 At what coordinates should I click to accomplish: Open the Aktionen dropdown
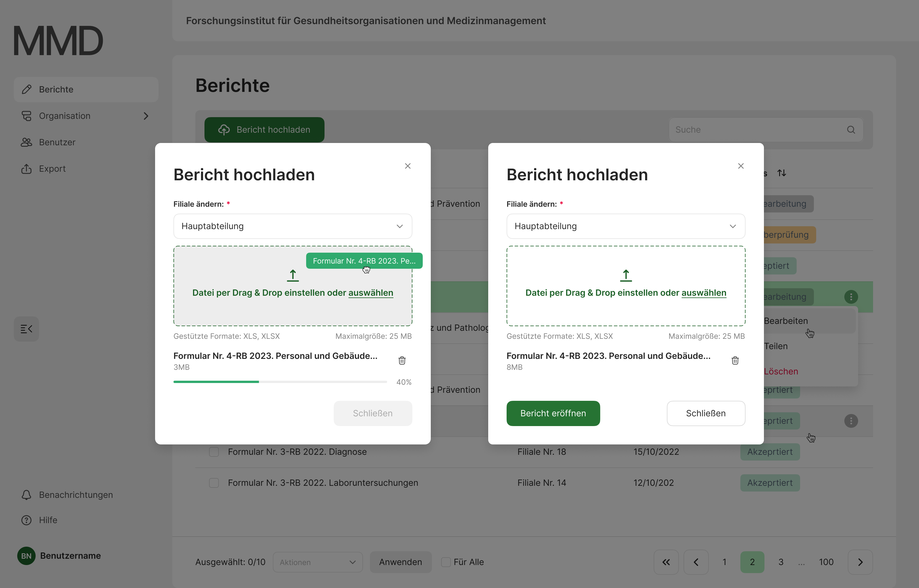[x=317, y=562]
